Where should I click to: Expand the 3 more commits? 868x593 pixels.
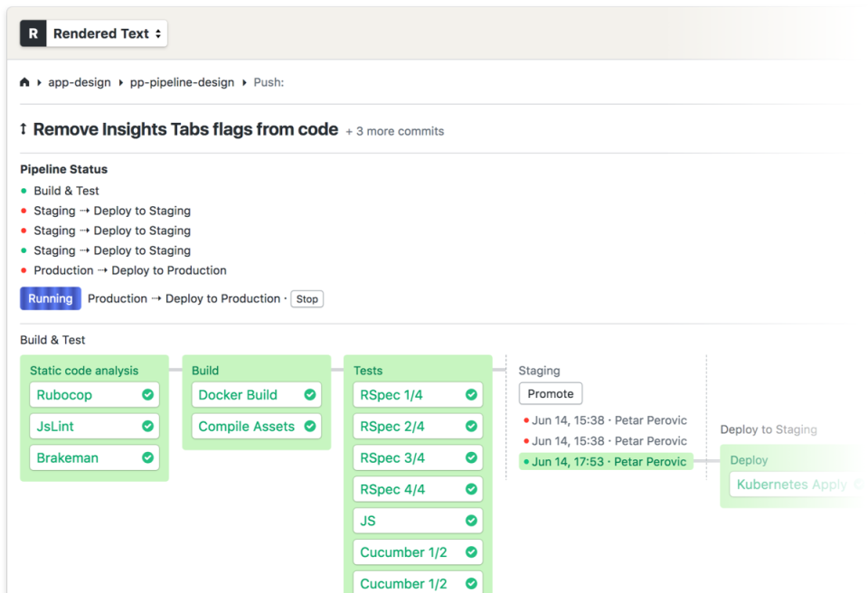click(394, 131)
